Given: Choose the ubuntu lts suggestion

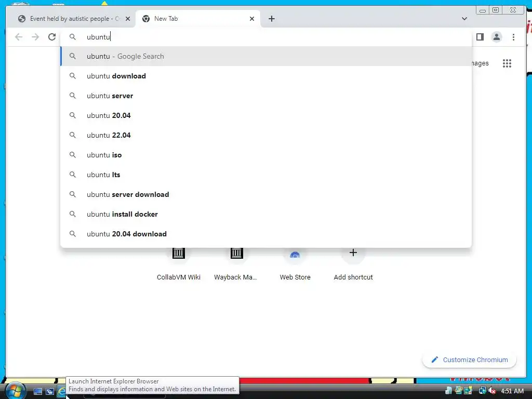Looking at the screenshot, I should tap(266, 175).
